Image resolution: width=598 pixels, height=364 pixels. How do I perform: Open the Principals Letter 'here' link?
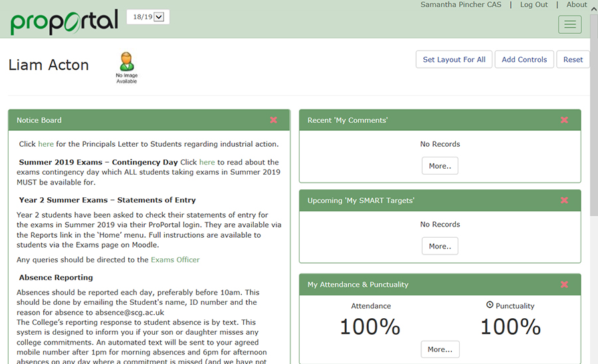46,144
